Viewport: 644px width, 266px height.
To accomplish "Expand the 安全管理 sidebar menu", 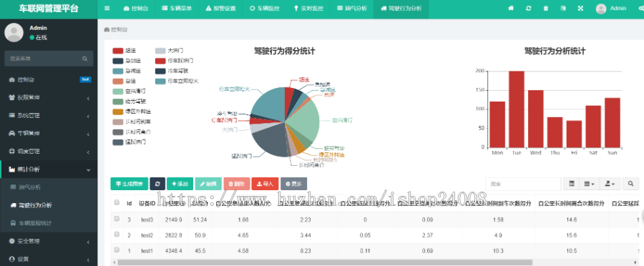I will 49,241.
